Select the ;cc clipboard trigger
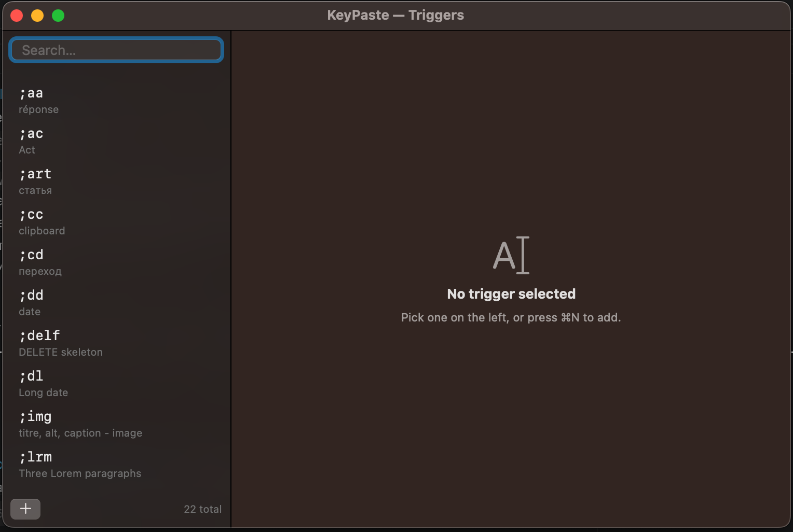The width and height of the screenshot is (793, 532). click(116, 222)
